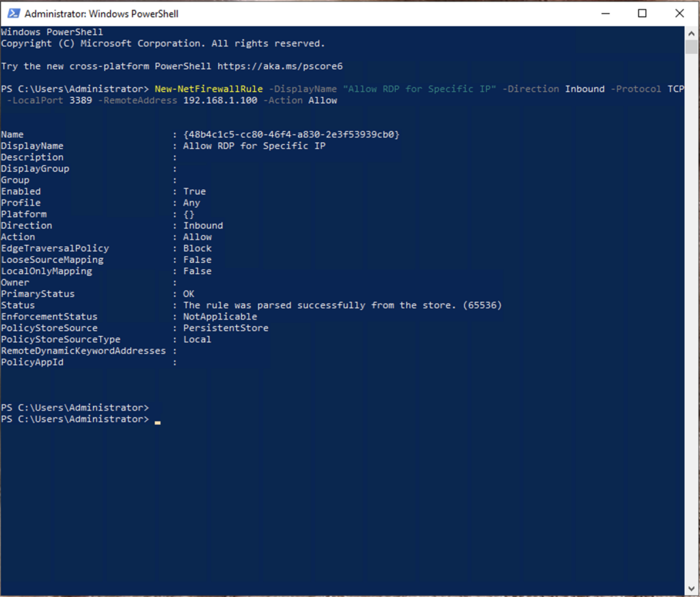Click the 'Allow' value in the Action output row
Image resolution: width=700 pixels, height=597 pixels.
(x=198, y=237)
